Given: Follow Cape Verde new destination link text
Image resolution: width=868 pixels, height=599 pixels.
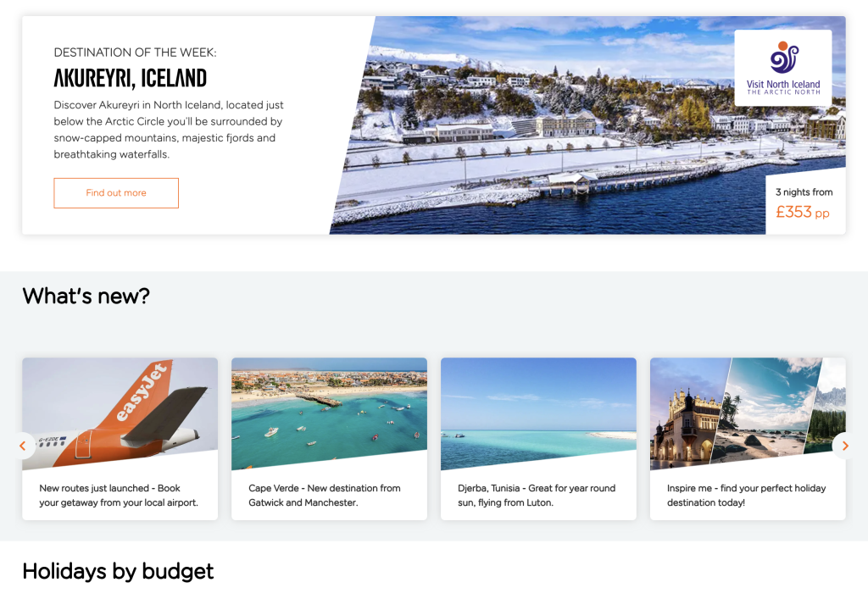Looking at the screenshot, I should 325,496.
